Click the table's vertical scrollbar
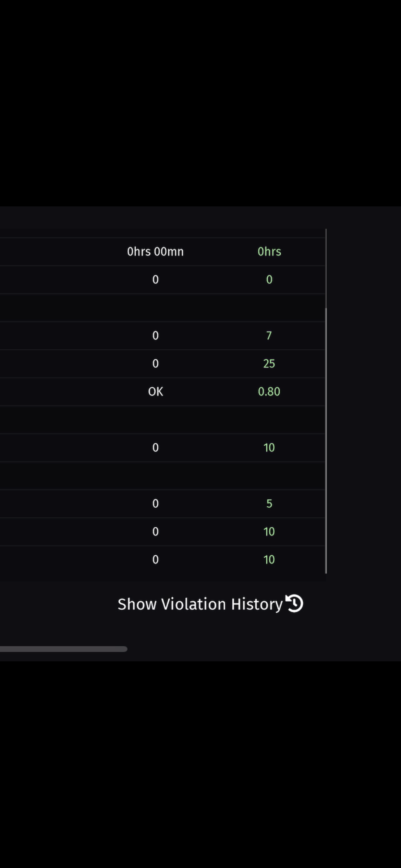Screen dimensions: 401x868 click(x=326, y=439)
